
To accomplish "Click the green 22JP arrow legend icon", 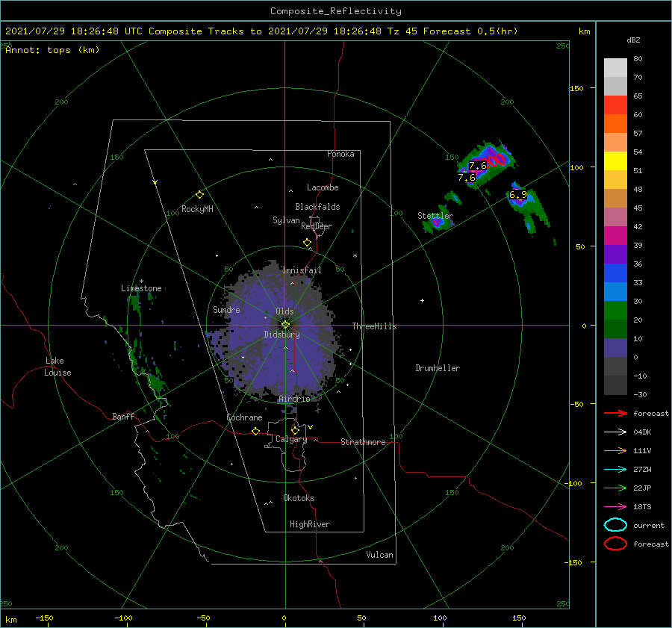I will 615,488.
